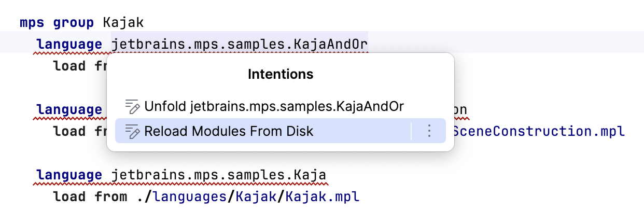Click the highlighted jetbrains.mps.samples.KajaAndOr name
This screenshot has height=224, width=644.
[240, 45]
